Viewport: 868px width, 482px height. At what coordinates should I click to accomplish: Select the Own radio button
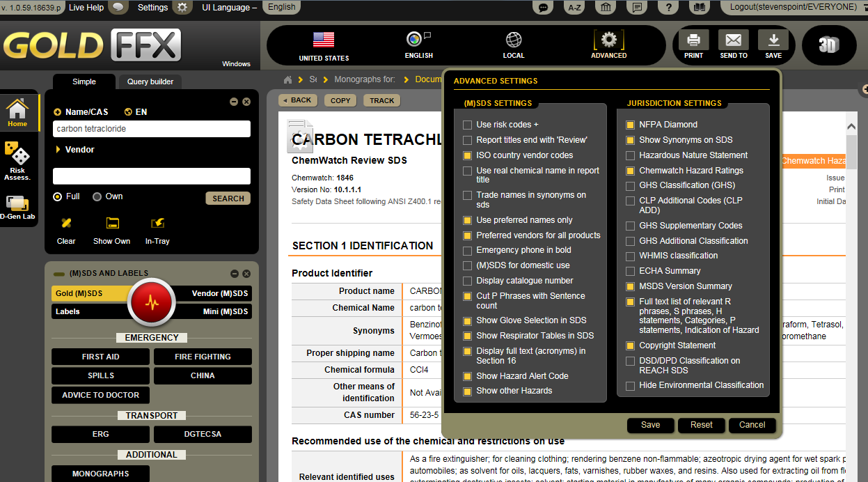tap(97, 196)
